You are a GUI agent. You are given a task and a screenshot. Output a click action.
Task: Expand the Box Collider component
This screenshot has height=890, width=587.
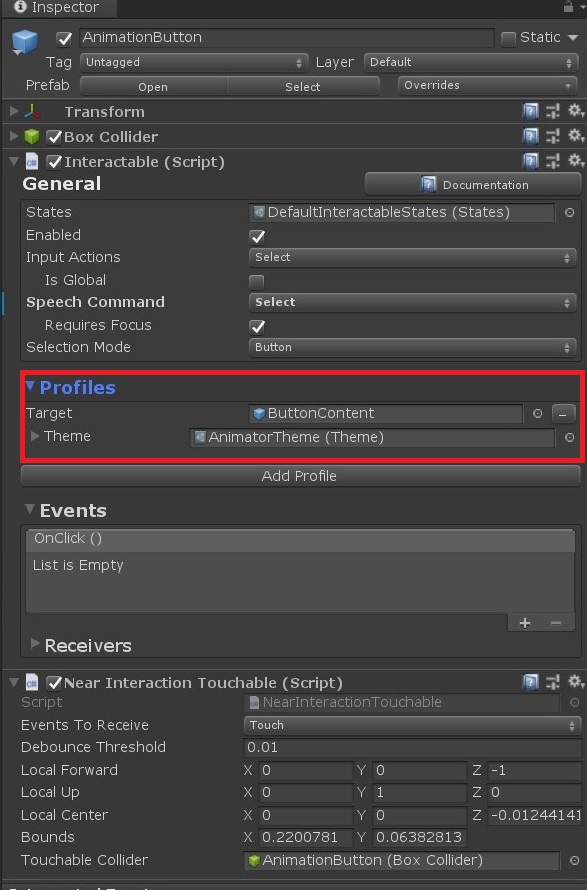(x=14, y=136)
